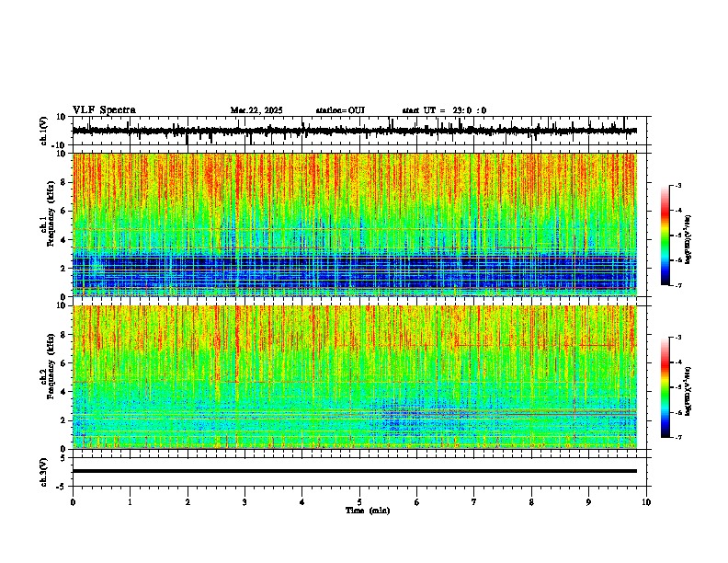Click time-axis tick label '7'
Image resolution: width=728 pixels, height=563 pixels.
click(x=474, y=502)
